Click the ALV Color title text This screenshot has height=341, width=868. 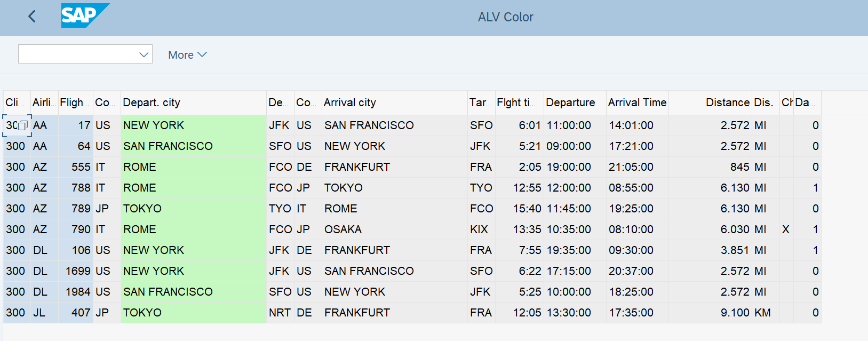click(x=505, y=17)
